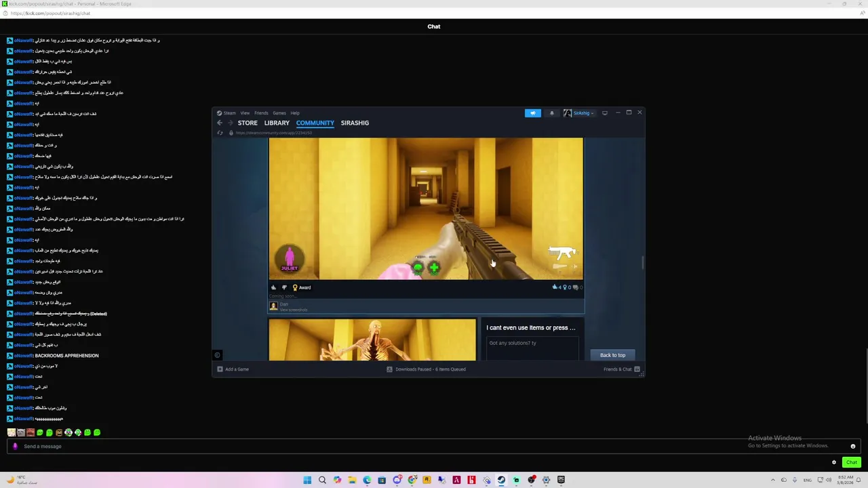Open Steam Friends & Chat
Screen dimensions: 868x488
[622, 369]
